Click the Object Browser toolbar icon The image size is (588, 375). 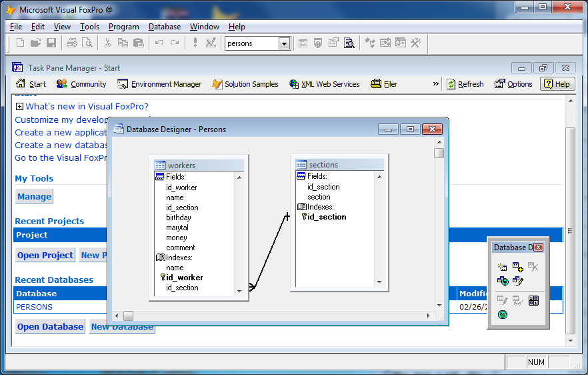385,43
